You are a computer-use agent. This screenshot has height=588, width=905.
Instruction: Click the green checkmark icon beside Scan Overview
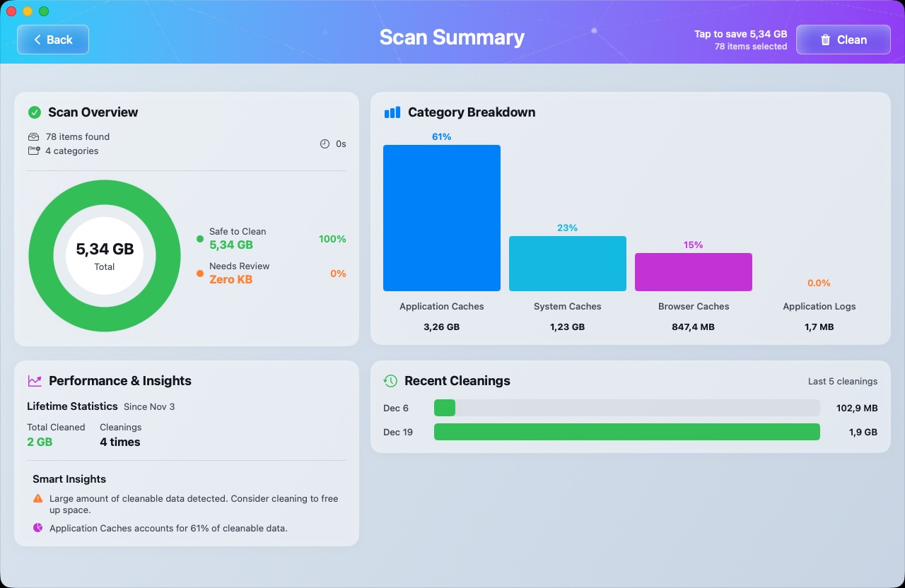[33, 112]
